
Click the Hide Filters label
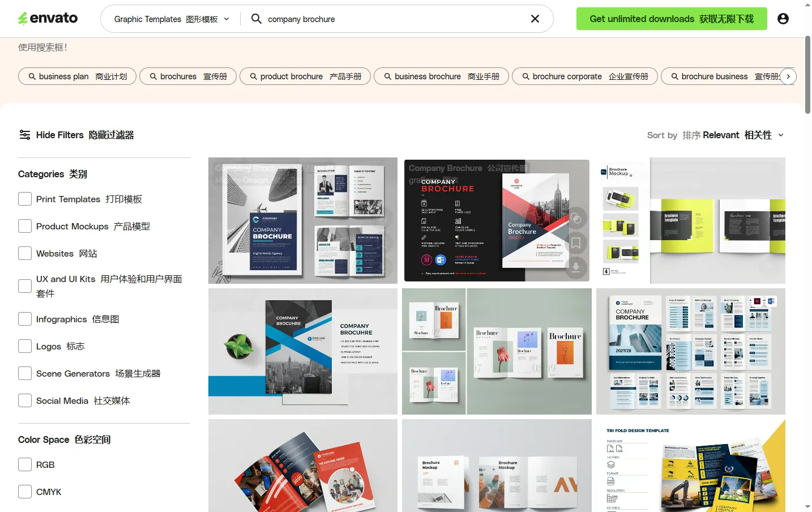click(59, 135)
